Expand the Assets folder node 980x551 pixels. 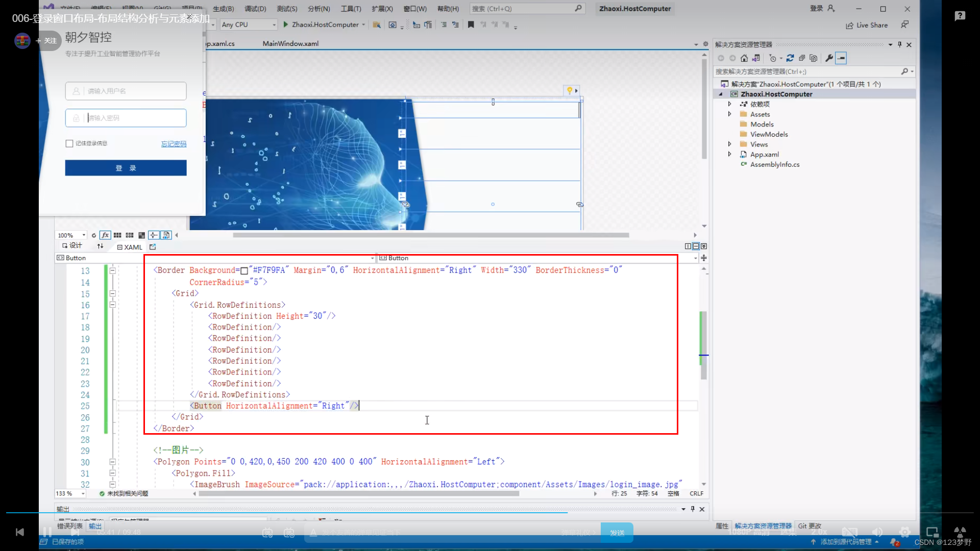729,114
